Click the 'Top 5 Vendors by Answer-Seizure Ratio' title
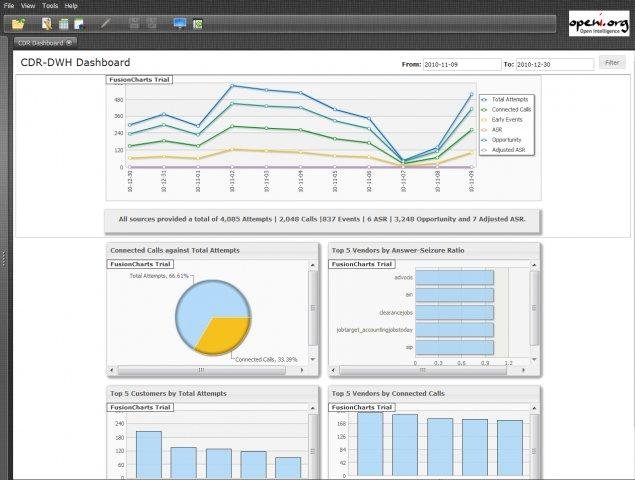 coord(398,251)
